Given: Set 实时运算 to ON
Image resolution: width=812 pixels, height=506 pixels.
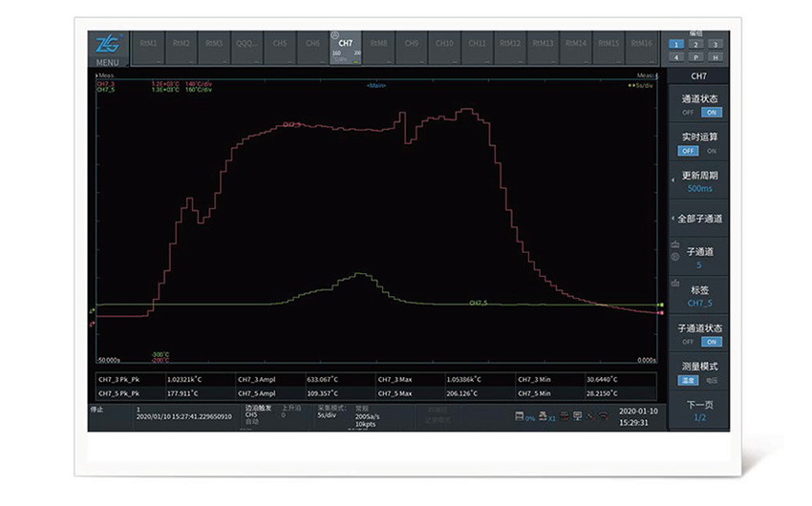Looking at the screenshot, I should click(x=712, y=151).
